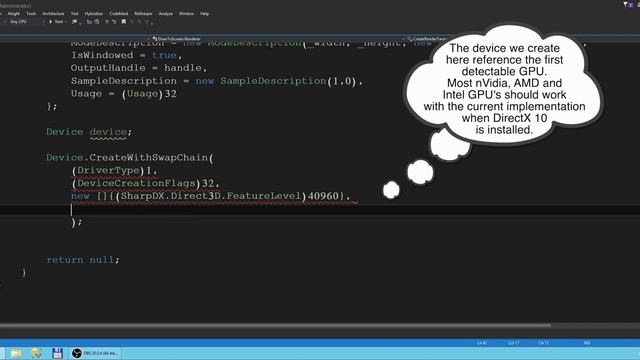Place cursor on the empty highlighted code line
This screenshot has height=360, width=640.
point(320,209)
